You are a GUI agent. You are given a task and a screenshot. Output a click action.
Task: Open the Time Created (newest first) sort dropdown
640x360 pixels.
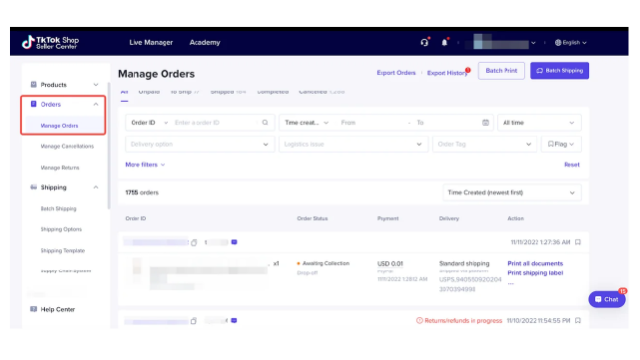pos(512,193)
